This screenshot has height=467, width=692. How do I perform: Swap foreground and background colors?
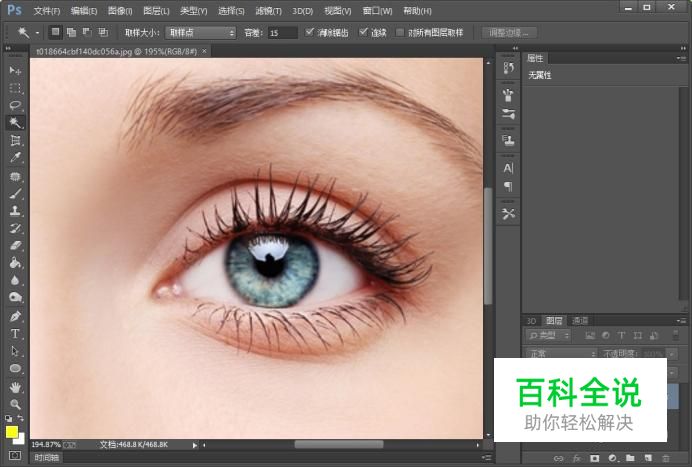pos(20,418)
